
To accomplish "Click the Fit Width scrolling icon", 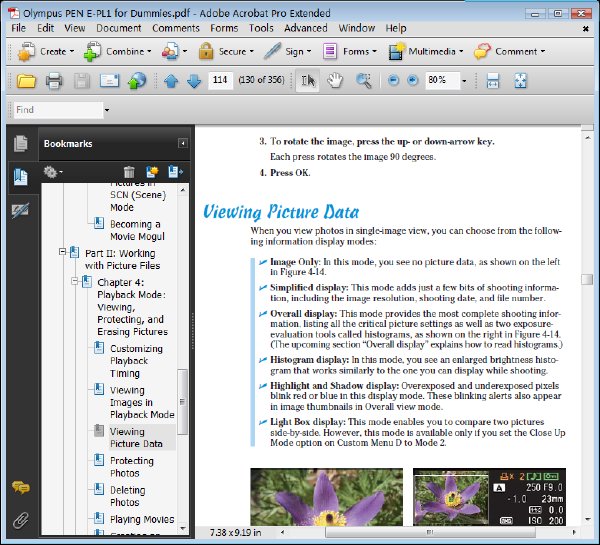I will pyautogui.click(x=493, y=81).
